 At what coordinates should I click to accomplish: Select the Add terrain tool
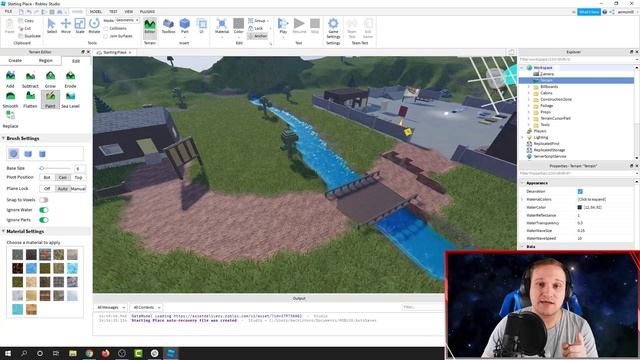10,79
